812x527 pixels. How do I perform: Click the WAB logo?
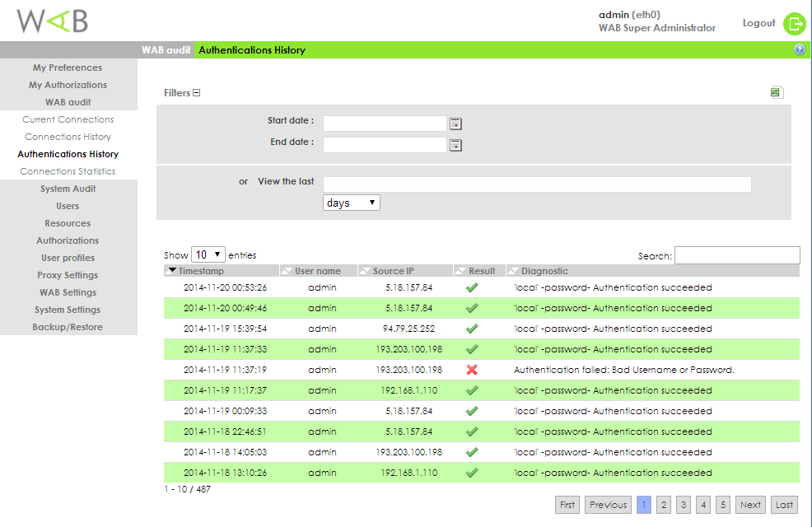(x=53, y=21)
